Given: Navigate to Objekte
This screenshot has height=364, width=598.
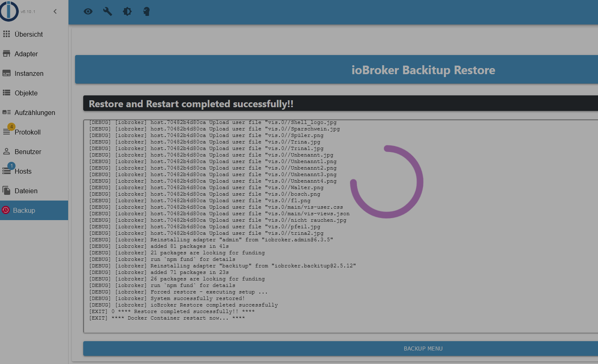Looking at the screenshot, I should (x=34, y=93).
